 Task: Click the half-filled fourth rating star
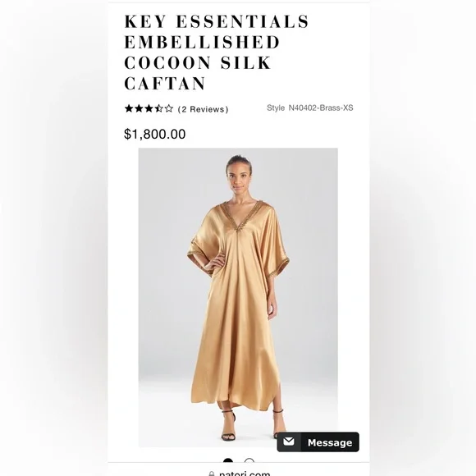(x=158, y=108)
